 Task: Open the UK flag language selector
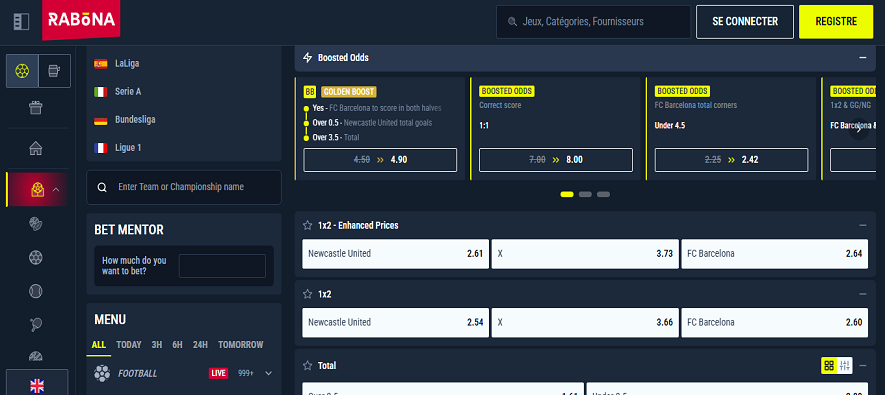click(37, 385)
